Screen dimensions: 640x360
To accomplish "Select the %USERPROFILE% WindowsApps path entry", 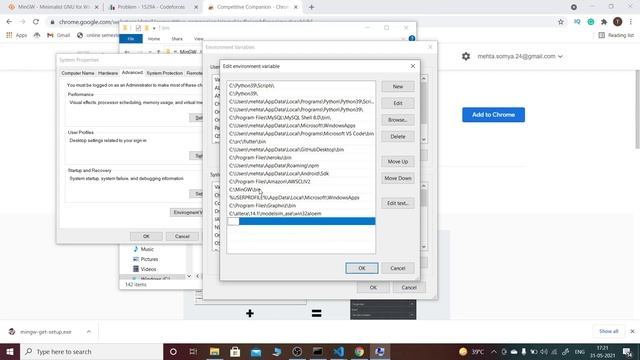I will pos(301,198).
